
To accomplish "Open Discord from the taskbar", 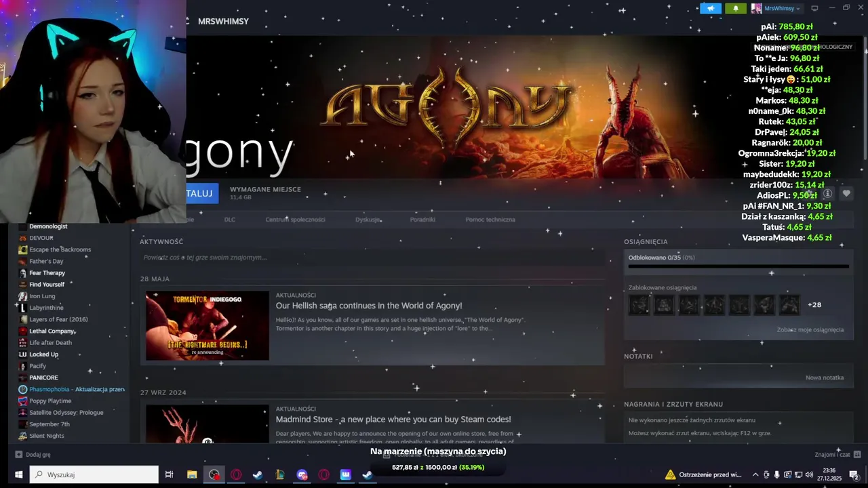I will click(302, 474).
